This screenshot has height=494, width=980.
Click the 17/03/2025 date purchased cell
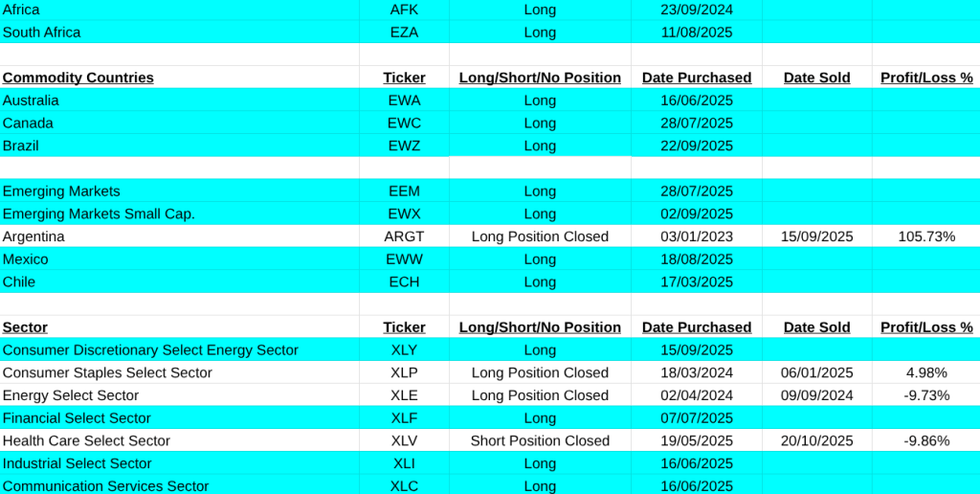click(x=697, y=282)
